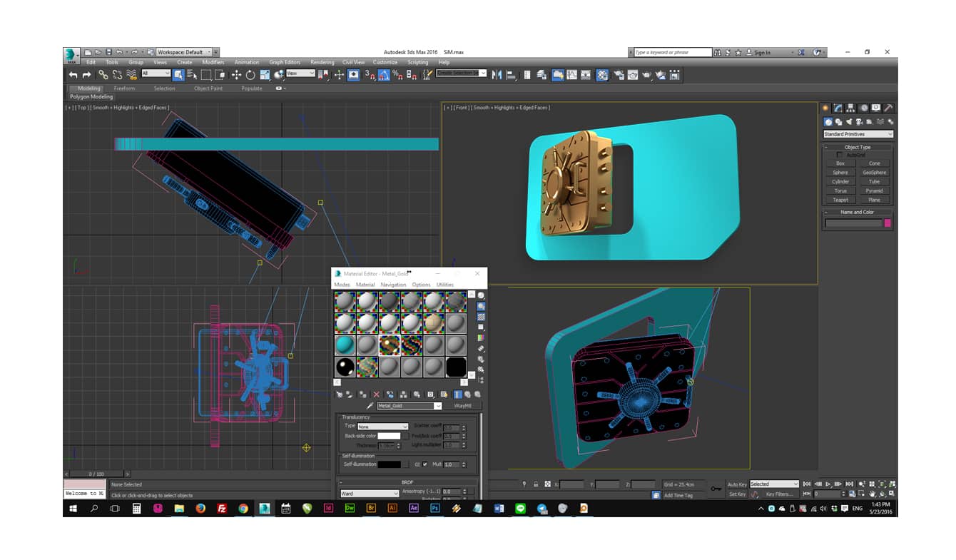Select the Select and Move tool

pos(236,75)
